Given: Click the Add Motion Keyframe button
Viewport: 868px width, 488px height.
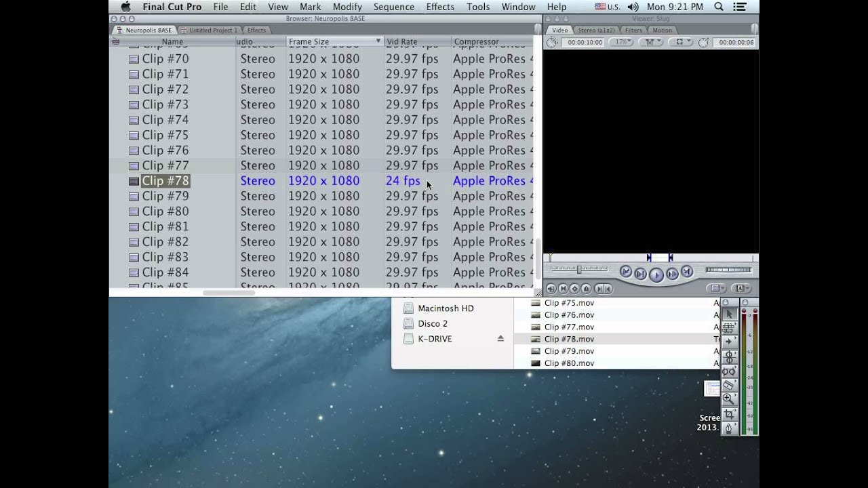Looking at the screenshot, I should pyautogui.click(x=574, y=289).
